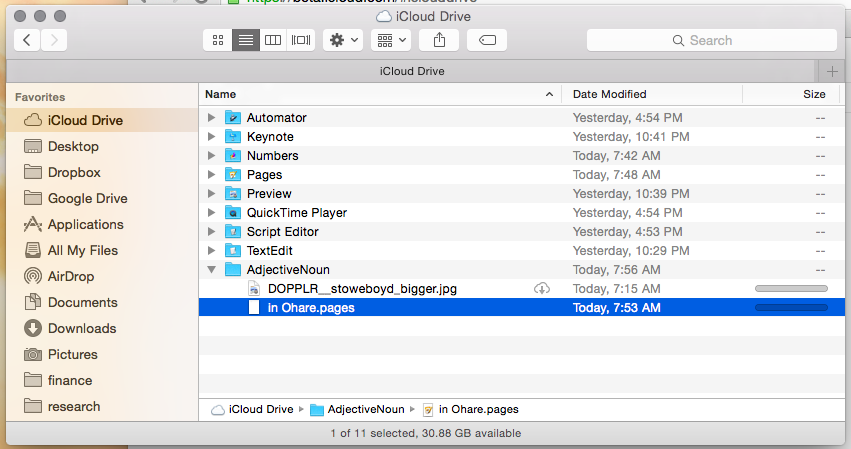The image size is (851, 449).
Task: Expand the QuickTime Player folder triangle
Action: pos(212,212)
